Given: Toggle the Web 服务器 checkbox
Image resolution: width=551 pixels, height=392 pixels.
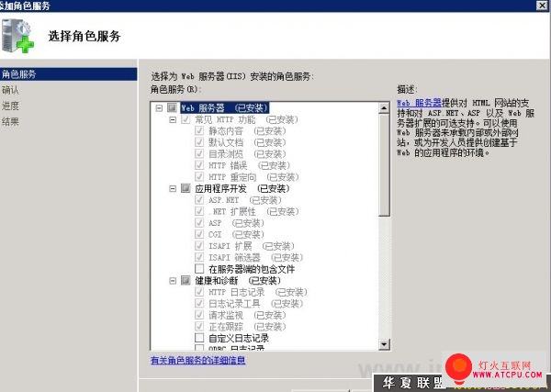Looking at the screenshot, I should pyautogui.click(x=172, y=107).
